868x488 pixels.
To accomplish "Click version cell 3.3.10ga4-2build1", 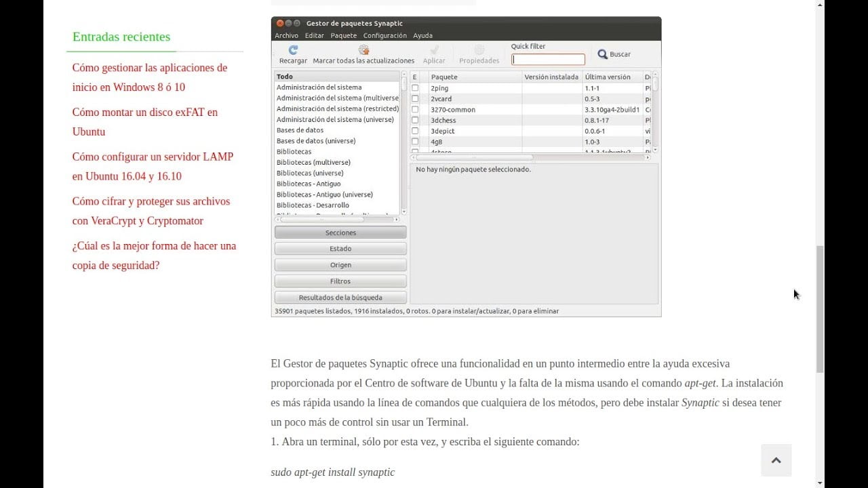I will tap(612, 110).
